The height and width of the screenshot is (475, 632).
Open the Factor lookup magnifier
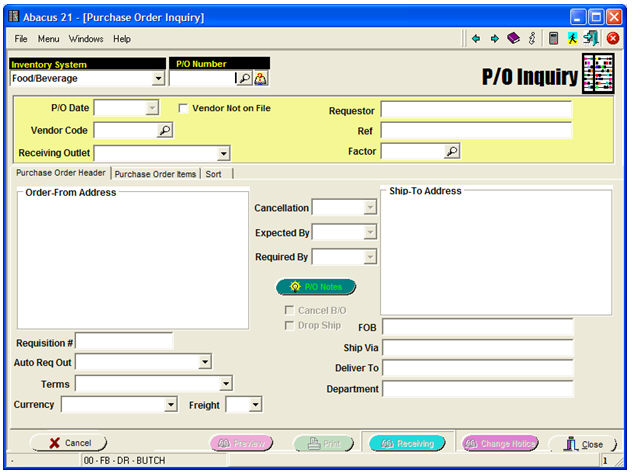click(452, 152)
